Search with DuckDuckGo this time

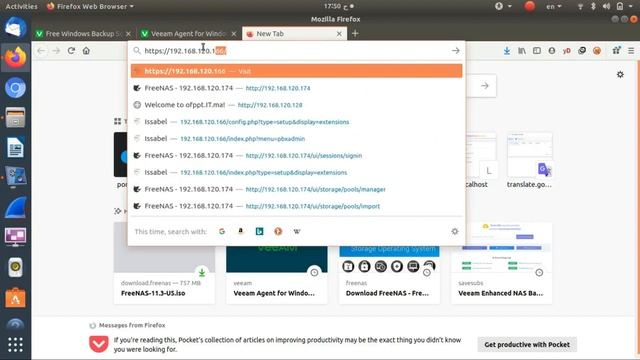[x=278, y=231]
